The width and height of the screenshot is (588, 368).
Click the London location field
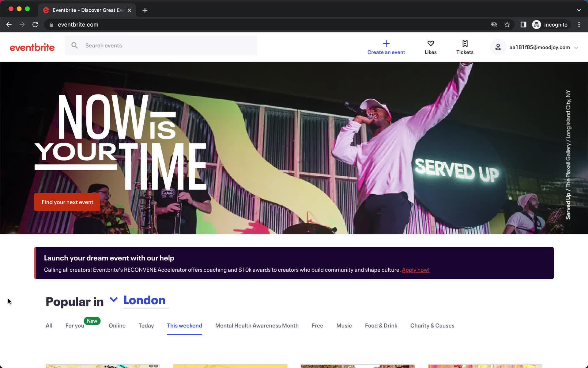tap(146, 301)
